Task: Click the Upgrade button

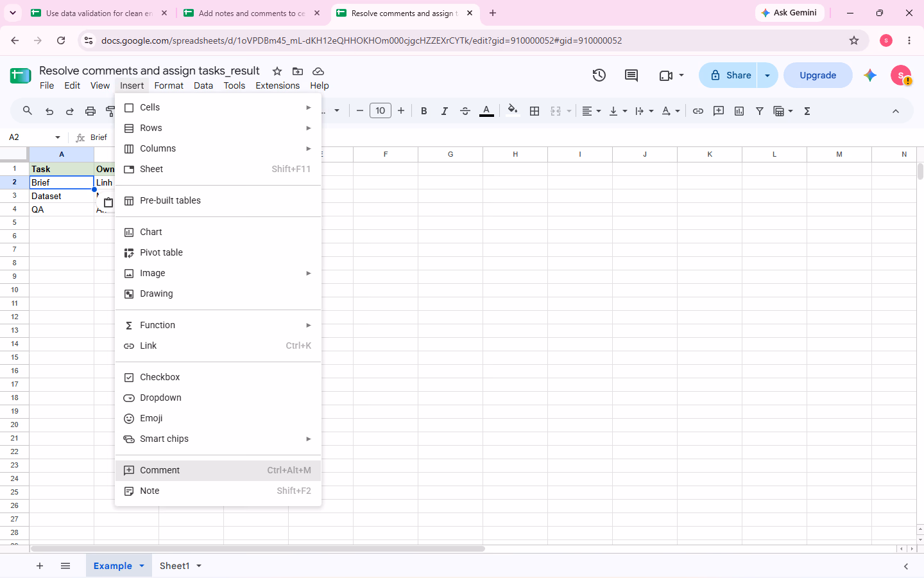Action: [818, 75]
